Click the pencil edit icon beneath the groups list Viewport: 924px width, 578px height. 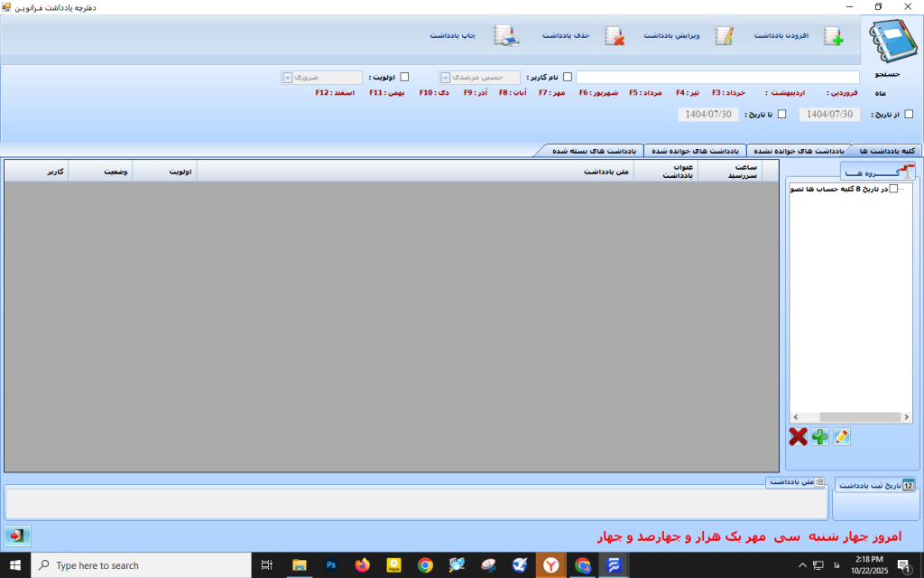click(x=841, y=437)
